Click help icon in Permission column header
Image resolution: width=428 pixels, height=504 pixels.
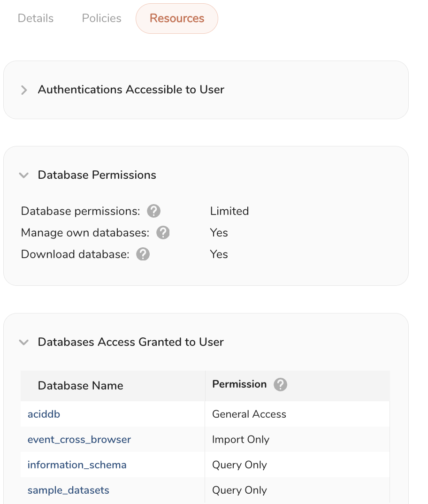[280, 385]
